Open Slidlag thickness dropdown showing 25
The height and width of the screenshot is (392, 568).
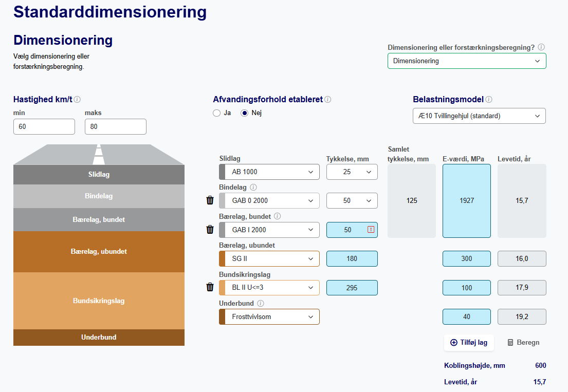(x=352, y=172)
